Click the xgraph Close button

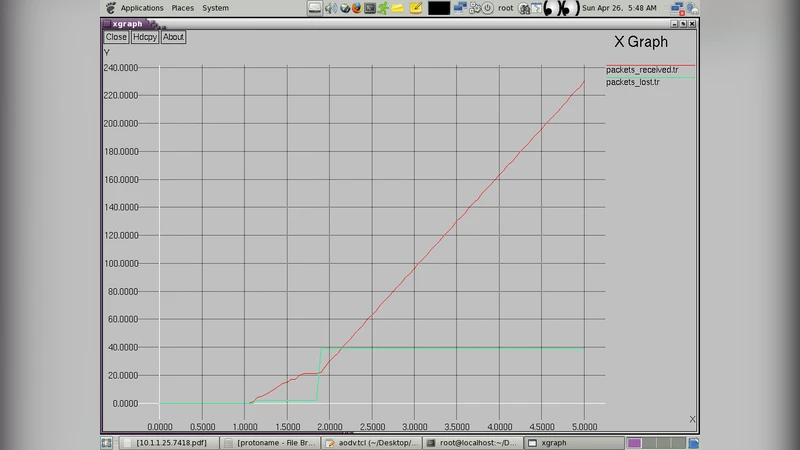tap(116, 37)
